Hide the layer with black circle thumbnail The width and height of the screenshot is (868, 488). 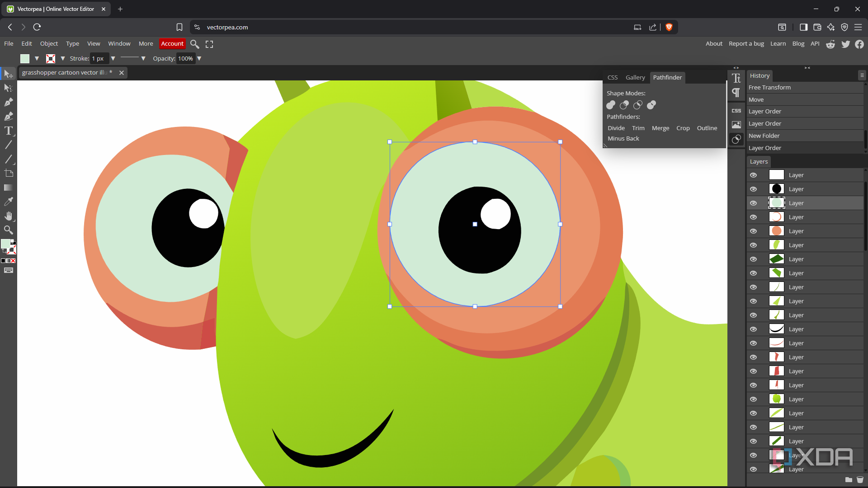point(754,189)
